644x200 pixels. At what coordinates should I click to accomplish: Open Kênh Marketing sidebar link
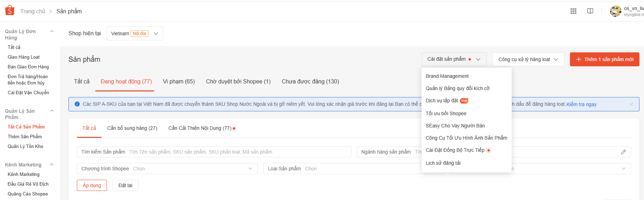pyautogui.click(x=24, y=174)
